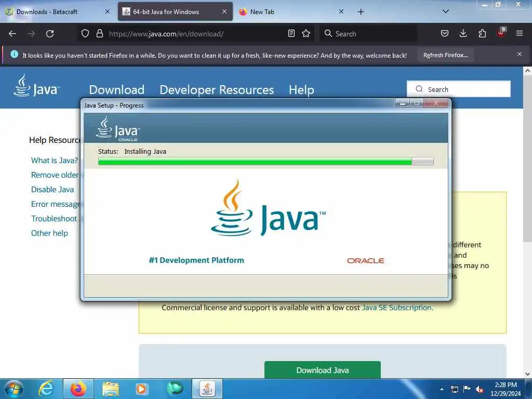Open tracking protection shield icon
This screenshot has width=532, height=399.
[x=85, y=33]
